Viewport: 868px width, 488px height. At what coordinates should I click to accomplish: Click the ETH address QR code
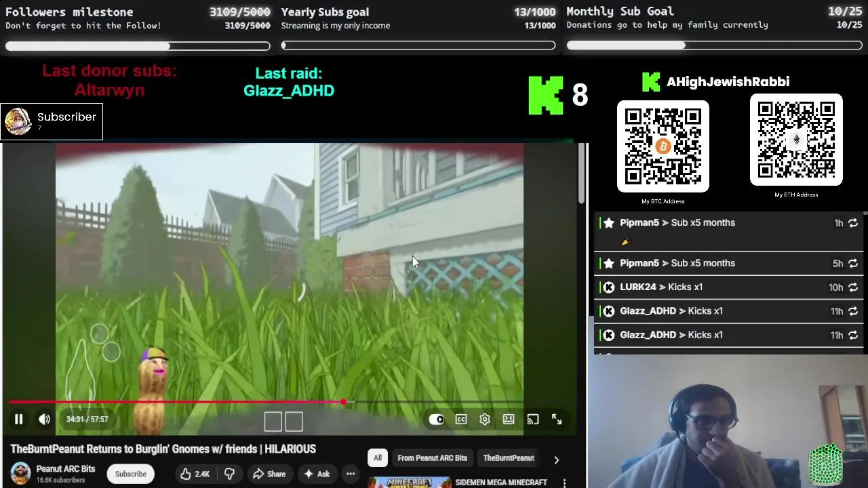796,140
